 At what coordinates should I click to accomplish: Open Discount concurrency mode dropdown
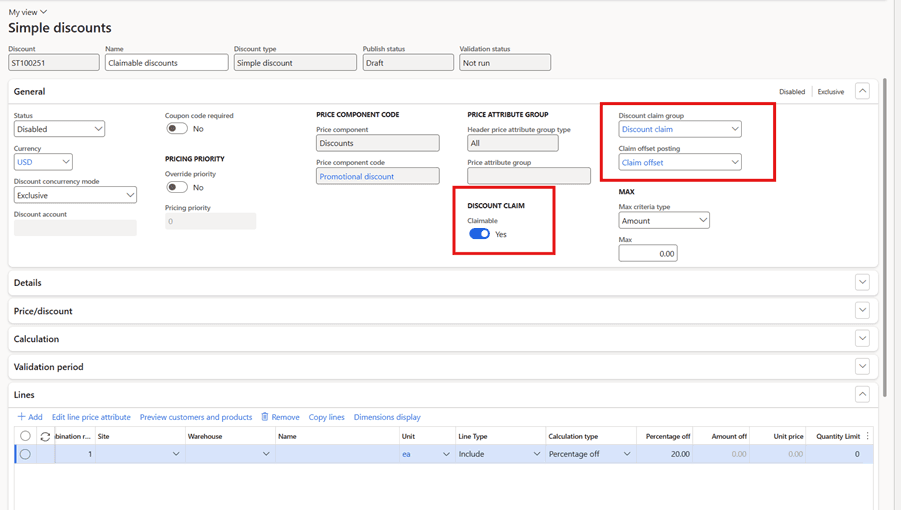pyautogui.click(x=75, y=195)
